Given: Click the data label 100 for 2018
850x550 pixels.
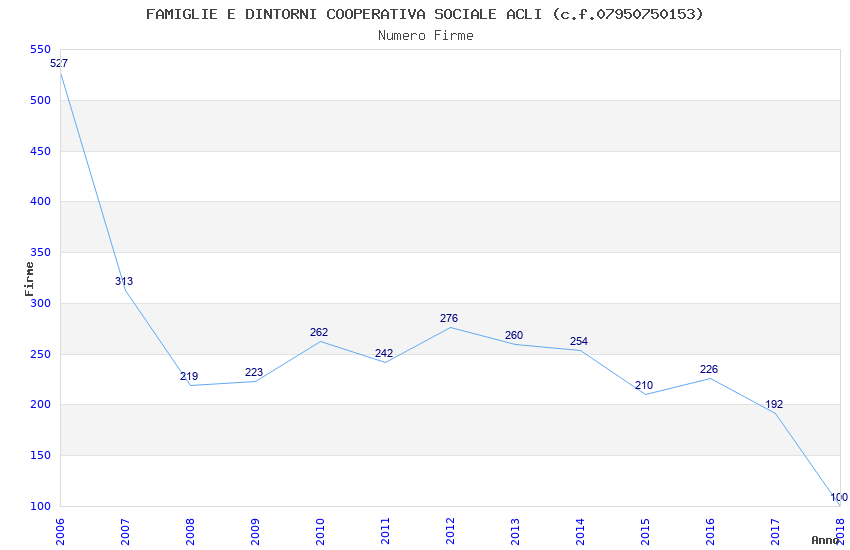Looking at the screenshot, I should pyautogui.click(x=839, y=497).
